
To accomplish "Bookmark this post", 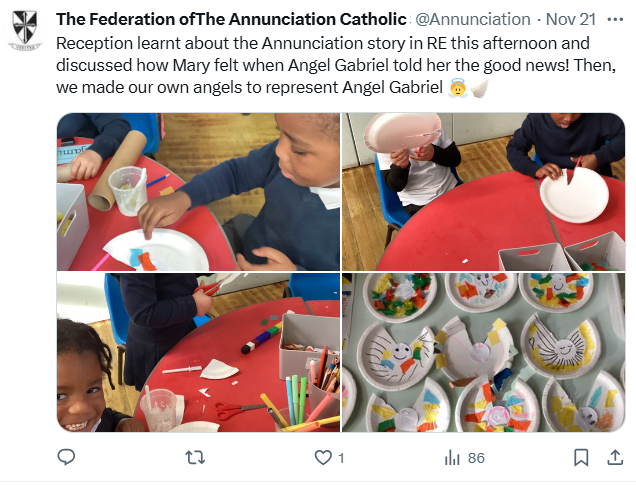I will tap(581, 458).
